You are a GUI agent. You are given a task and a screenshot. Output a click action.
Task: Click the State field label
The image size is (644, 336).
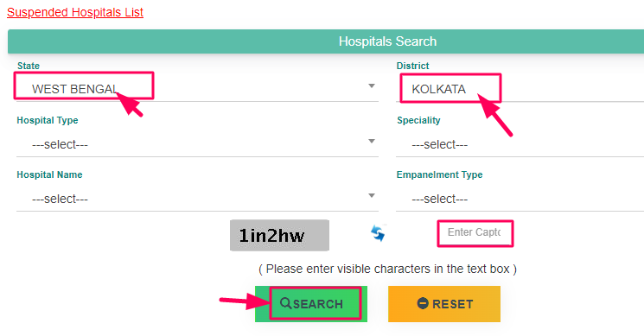pyautogui.click(x=29, y=66)
